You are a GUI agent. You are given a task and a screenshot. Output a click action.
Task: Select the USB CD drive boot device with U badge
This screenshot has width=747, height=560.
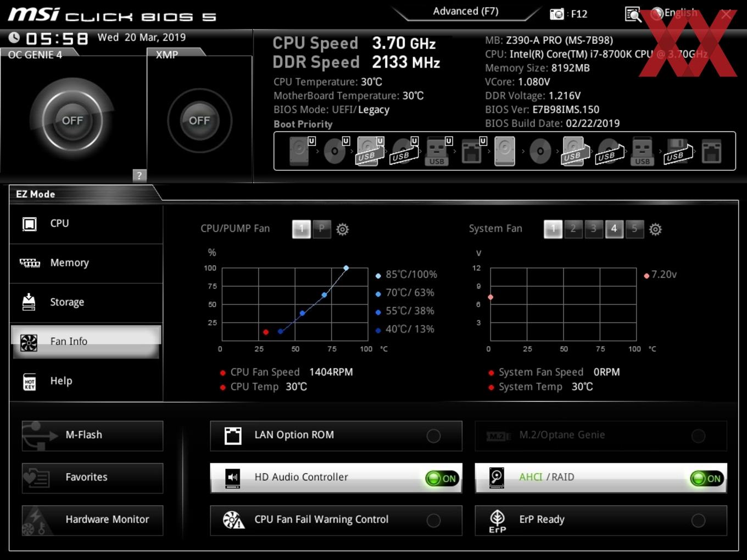(x=404, y=151)
